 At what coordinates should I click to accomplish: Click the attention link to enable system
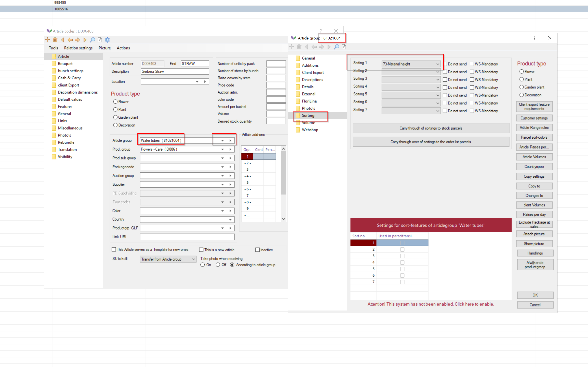pyautogui.click(x=431, y=304)
